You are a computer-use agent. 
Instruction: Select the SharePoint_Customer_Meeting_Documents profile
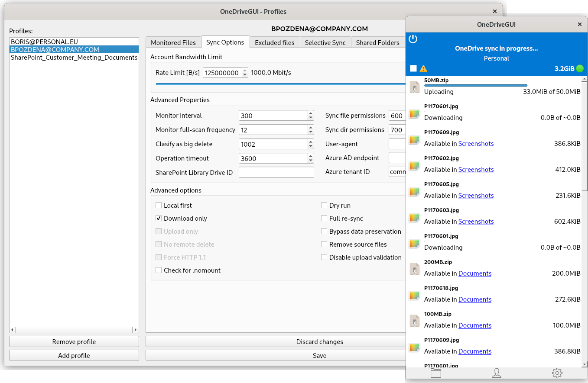click(74, 57)
